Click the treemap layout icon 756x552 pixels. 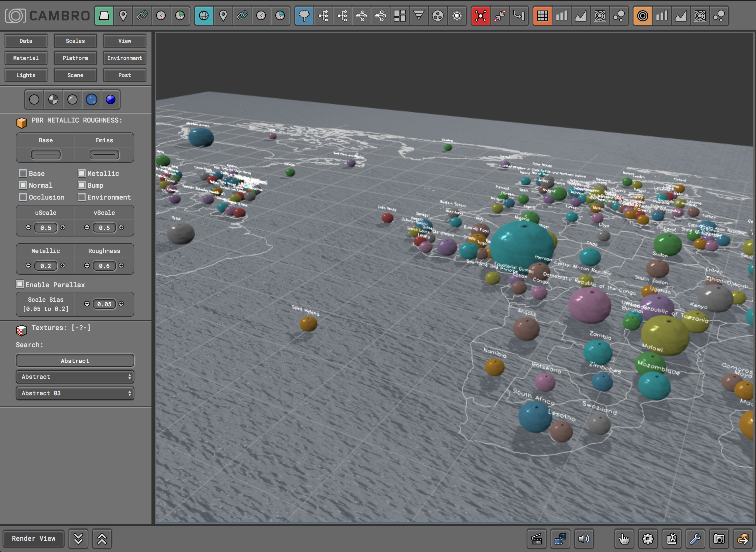click(399, 16)
